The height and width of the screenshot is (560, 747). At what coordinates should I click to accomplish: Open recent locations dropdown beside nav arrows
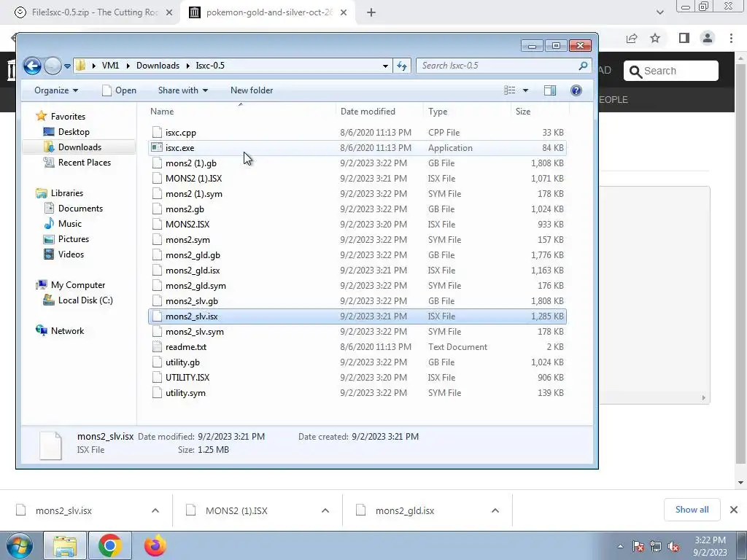coord(67,66)
